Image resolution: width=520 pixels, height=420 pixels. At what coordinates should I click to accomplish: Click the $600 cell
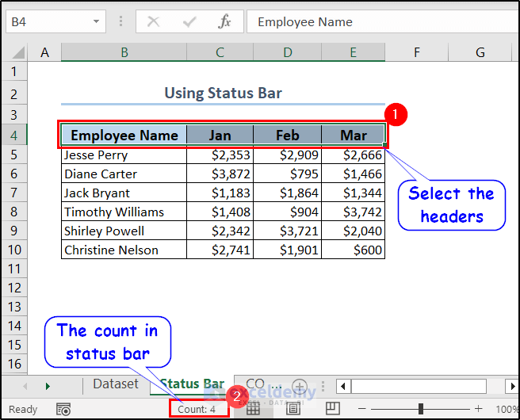point(354,250)
